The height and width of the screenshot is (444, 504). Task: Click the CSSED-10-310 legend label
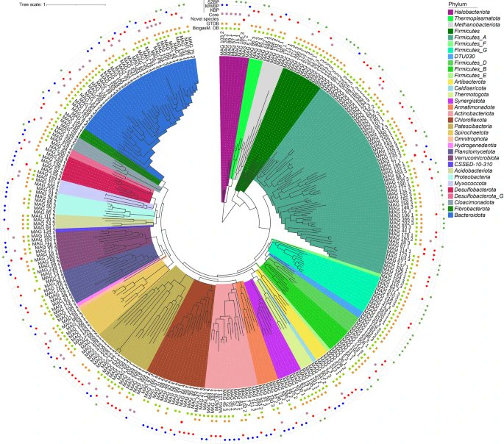pyautogui.click(x=472, y=165)
